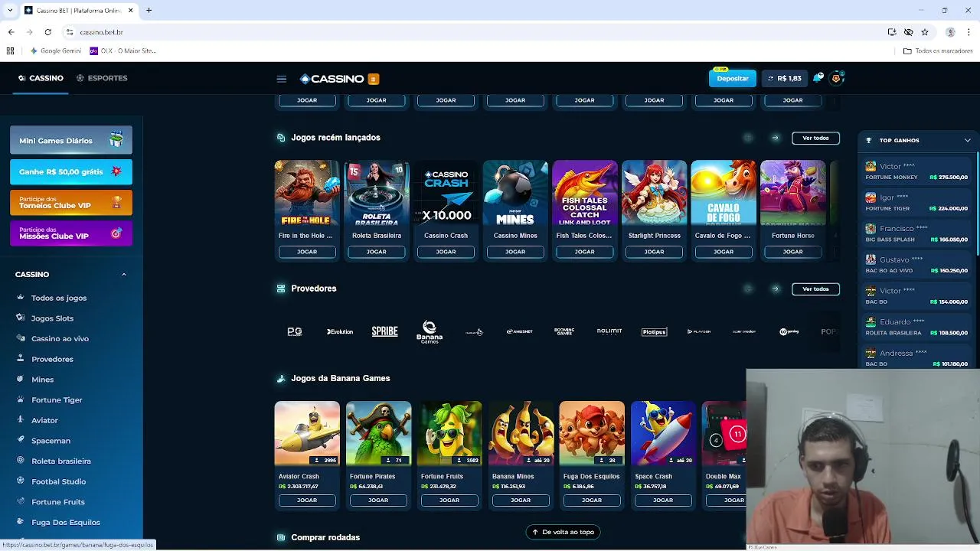Click Ver todos for Provedores
The image size is (980, 551).
(x=815, y=289)
